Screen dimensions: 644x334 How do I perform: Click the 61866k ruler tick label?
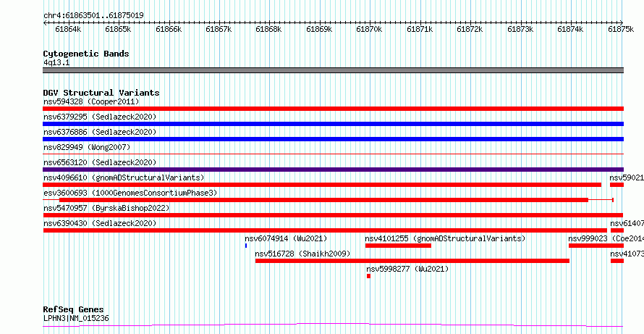pos(169,29)
